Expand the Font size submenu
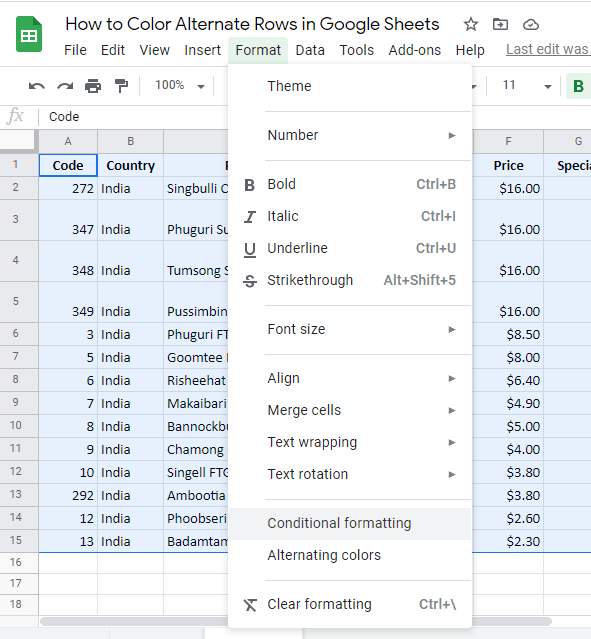Viewport: 591px width, 639px height. (350, 329)
